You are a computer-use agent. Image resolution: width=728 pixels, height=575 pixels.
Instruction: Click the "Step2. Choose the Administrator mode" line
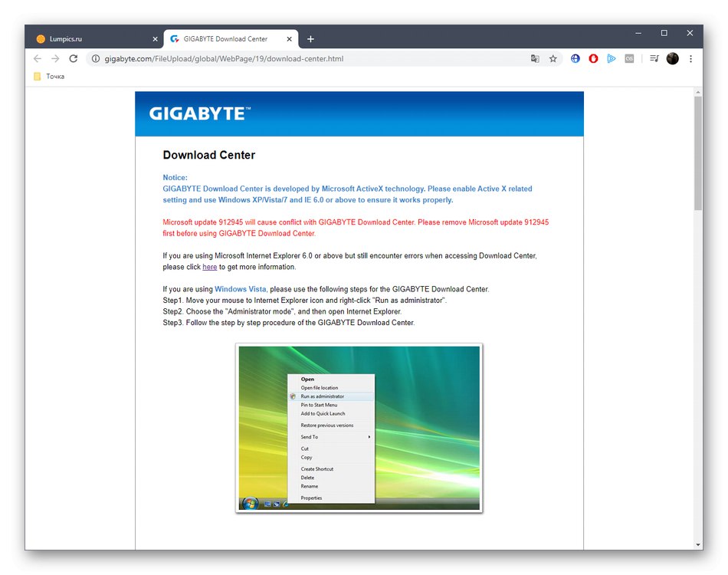point(282,311)
